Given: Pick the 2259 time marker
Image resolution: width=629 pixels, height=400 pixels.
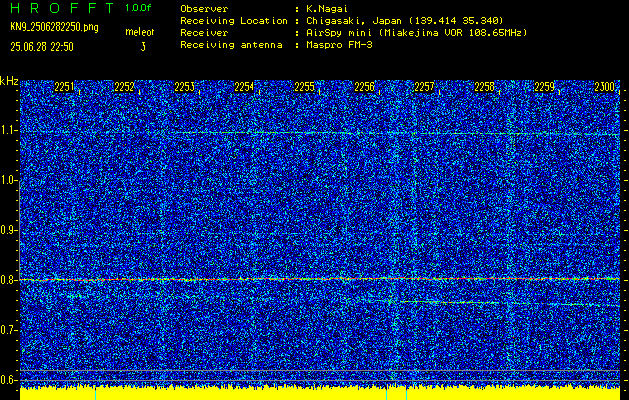Looking at the screenshot, I should [x=544, y=87].
